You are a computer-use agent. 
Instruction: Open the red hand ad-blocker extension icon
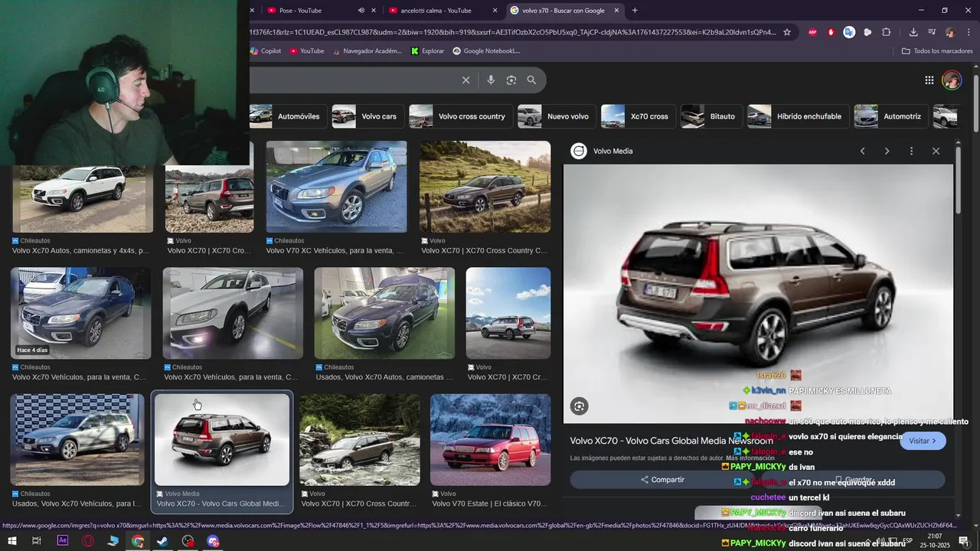831,32
